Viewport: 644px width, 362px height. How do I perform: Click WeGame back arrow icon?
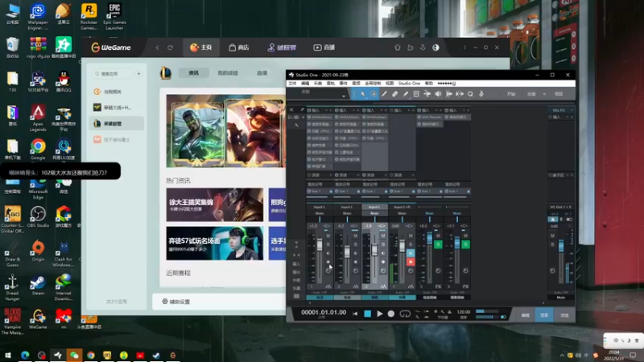point(157,47)
